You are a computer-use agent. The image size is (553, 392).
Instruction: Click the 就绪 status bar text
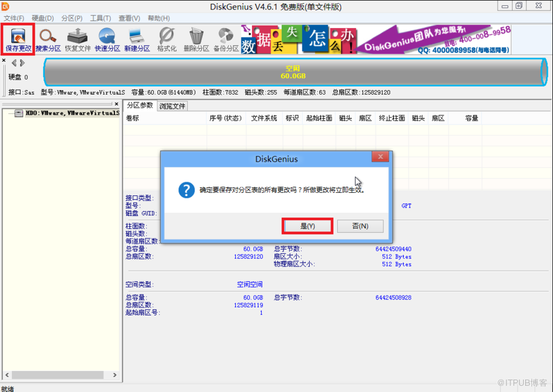pyautogui.click(x=7, y=389)
